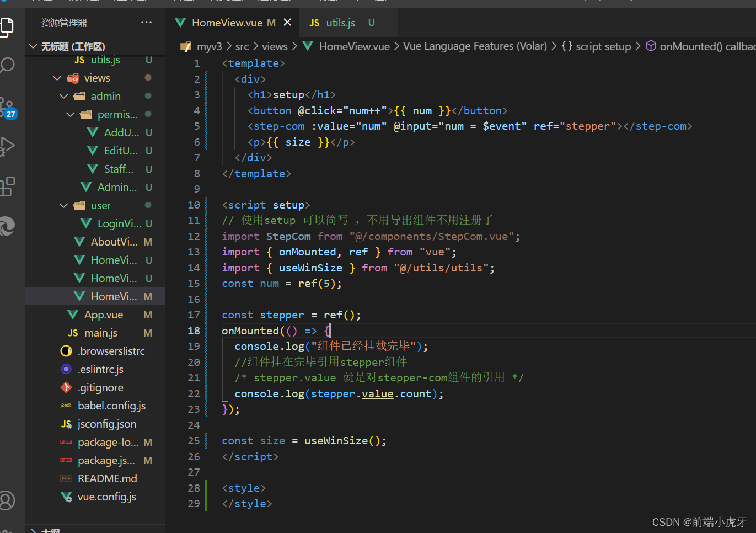Screen dimensions: 756x533
Task: Click the opening script setup tag
Action: [266, 205]
